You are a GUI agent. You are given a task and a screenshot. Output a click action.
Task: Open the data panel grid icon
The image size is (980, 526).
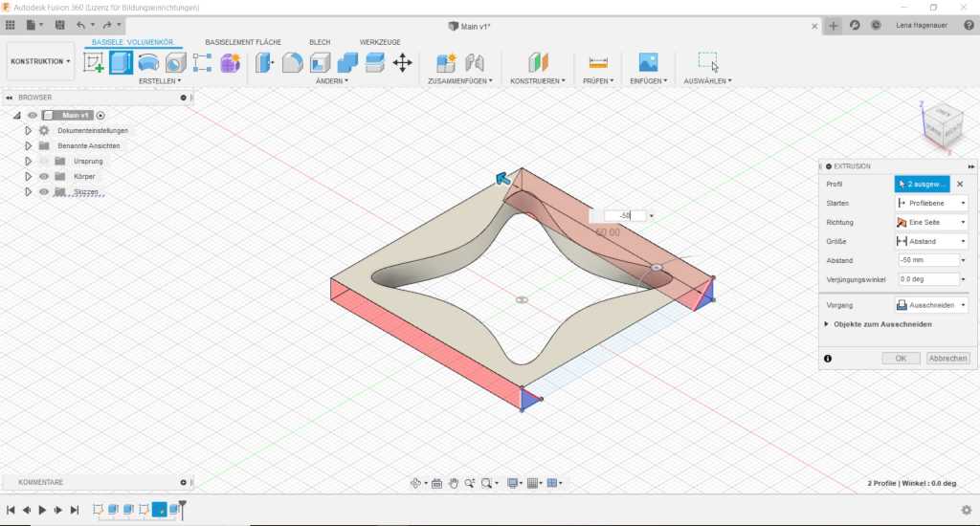(x=10, y=25)
